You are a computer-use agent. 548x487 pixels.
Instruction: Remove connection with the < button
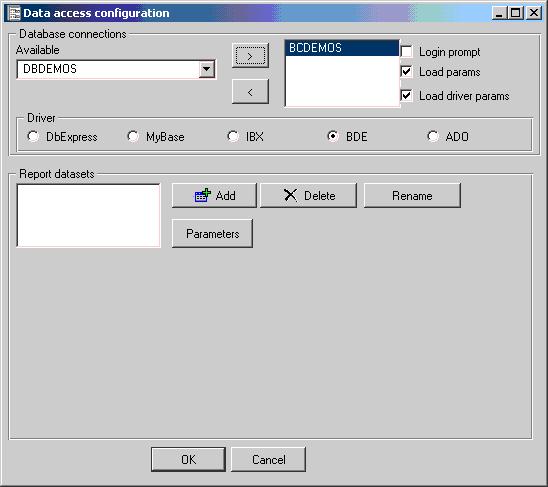250,91
